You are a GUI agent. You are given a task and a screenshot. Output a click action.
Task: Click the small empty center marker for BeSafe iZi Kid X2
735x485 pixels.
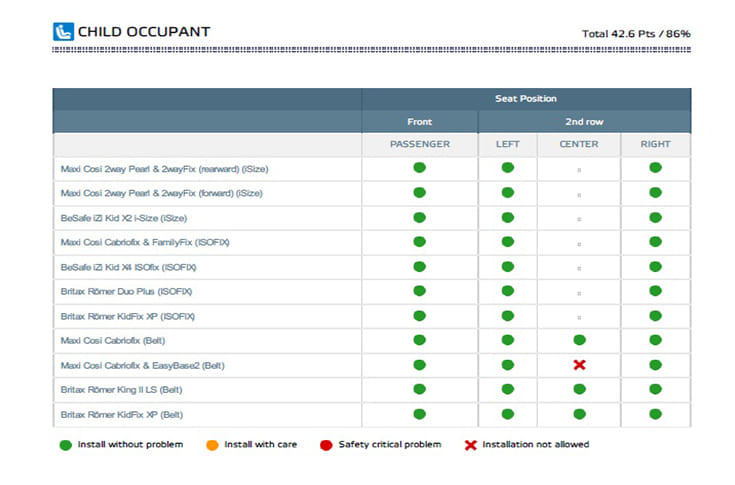(x=579, y=217)
